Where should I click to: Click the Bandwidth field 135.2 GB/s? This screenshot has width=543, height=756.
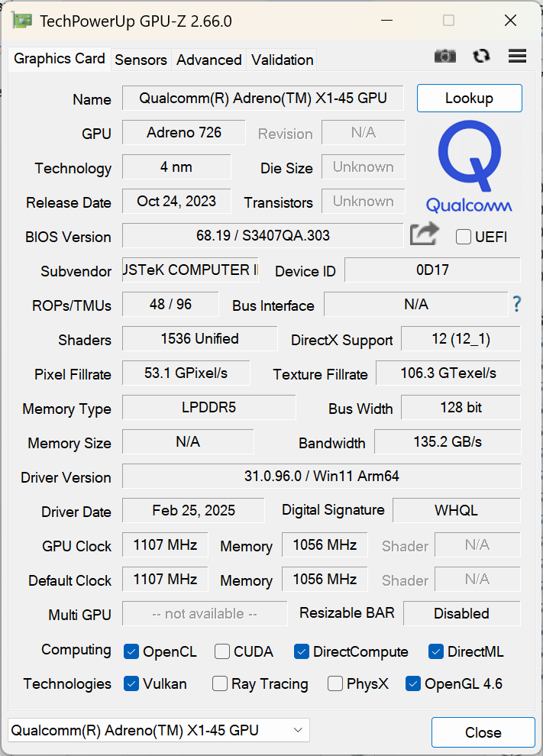point(448,441)
